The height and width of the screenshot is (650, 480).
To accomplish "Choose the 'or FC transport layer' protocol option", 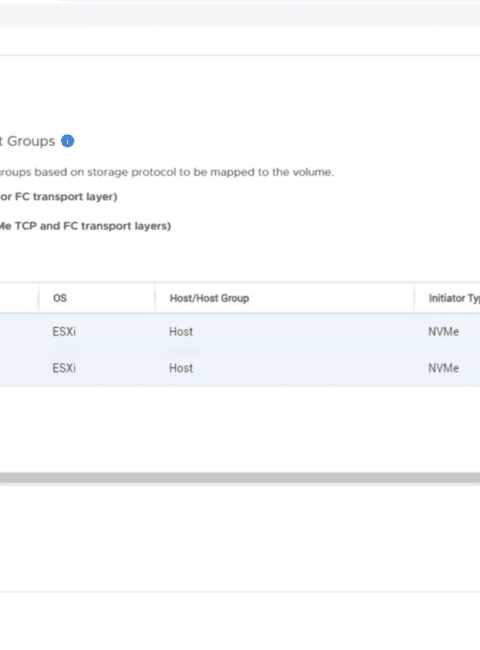I will [58, 196].
